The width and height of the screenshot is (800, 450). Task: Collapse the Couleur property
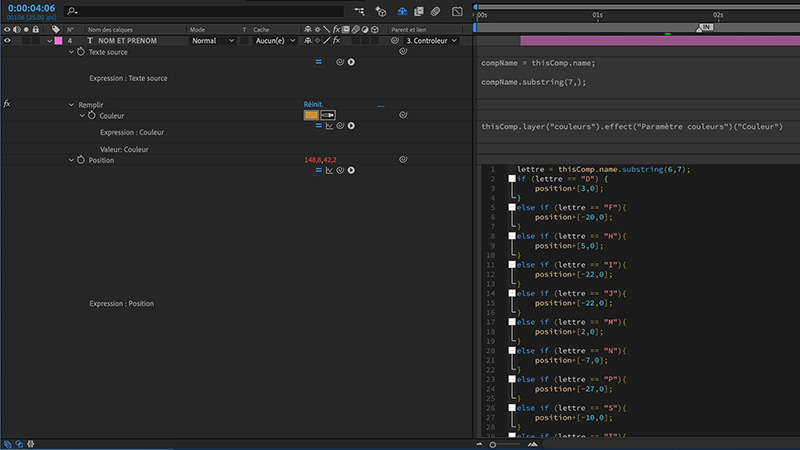(x=82, y=116)
